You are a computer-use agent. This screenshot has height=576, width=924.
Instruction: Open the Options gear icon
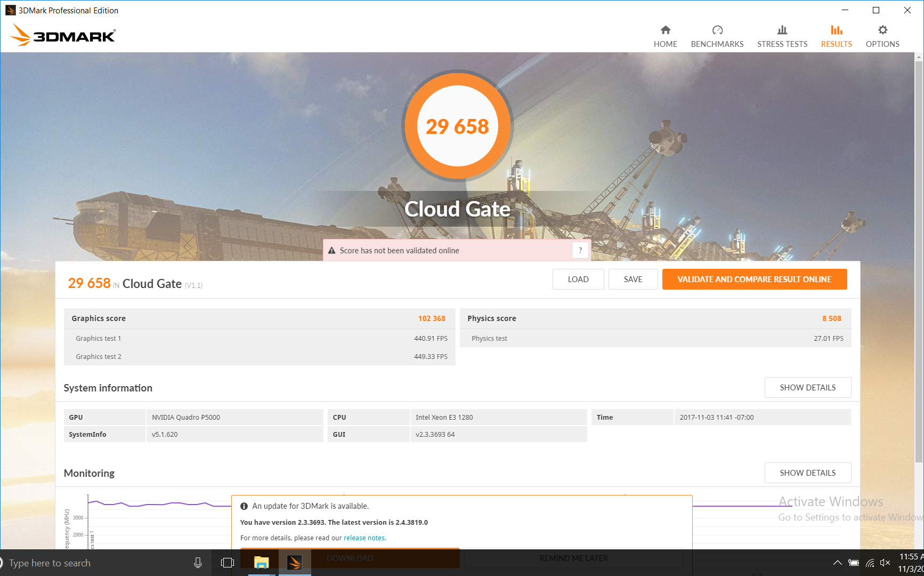pyautogui.click(x=882, y=30)
